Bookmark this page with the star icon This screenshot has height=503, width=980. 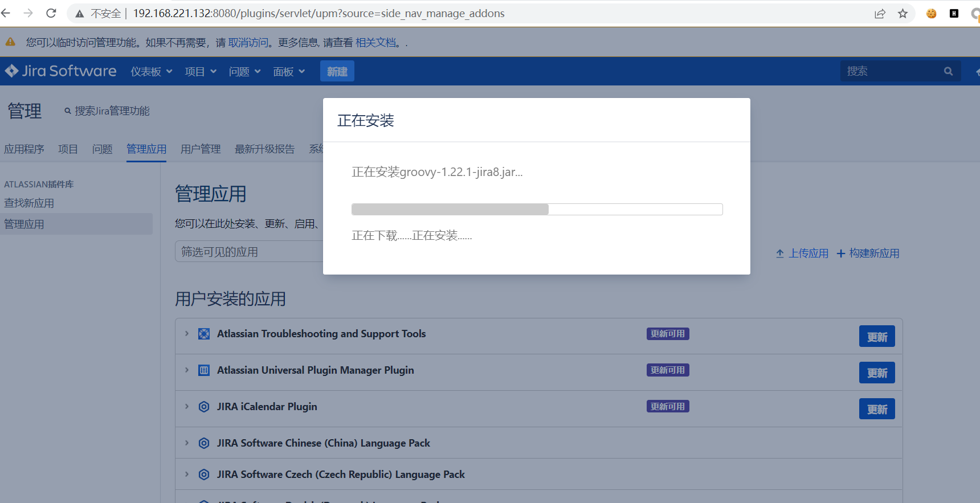(903, 14)
